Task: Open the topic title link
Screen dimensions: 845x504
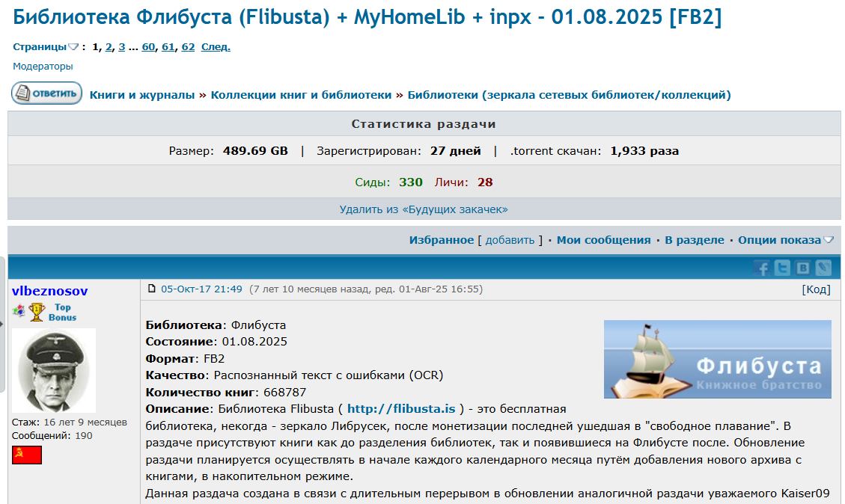Action: tap(367, 17)
